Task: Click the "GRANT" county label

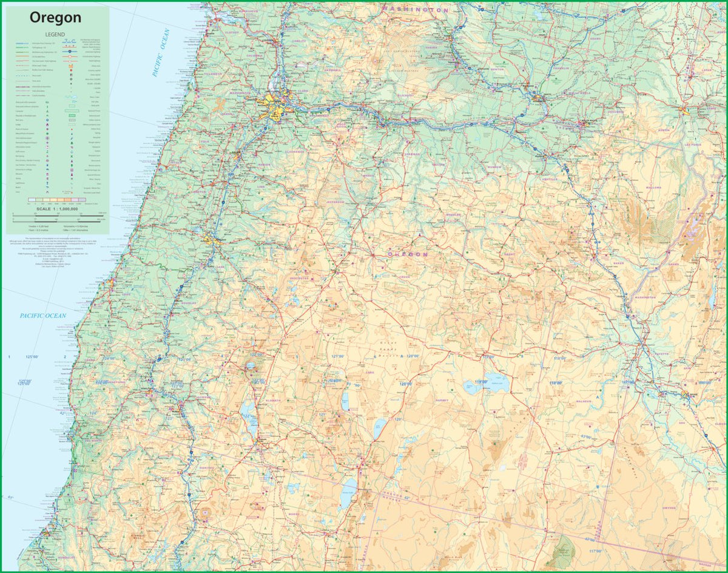Action: 509,255
